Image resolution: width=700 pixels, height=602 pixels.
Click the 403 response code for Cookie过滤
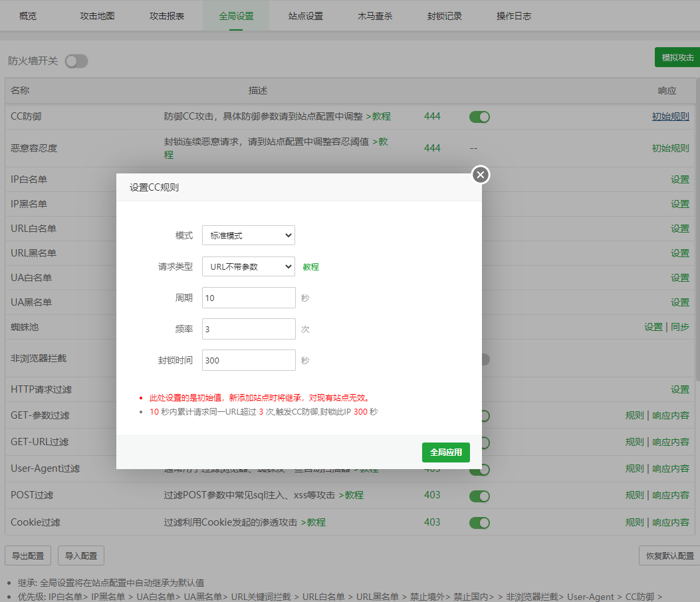tap(432, 522)
